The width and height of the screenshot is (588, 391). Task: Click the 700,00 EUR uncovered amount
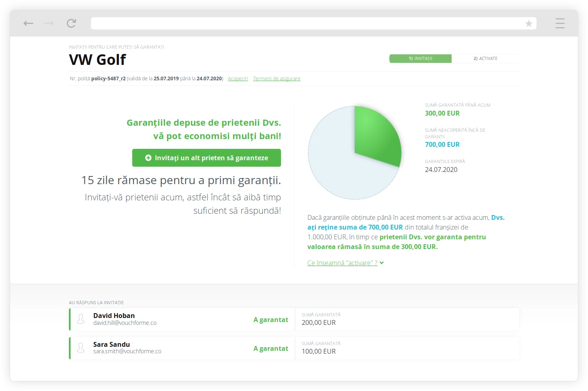point(442,145)
